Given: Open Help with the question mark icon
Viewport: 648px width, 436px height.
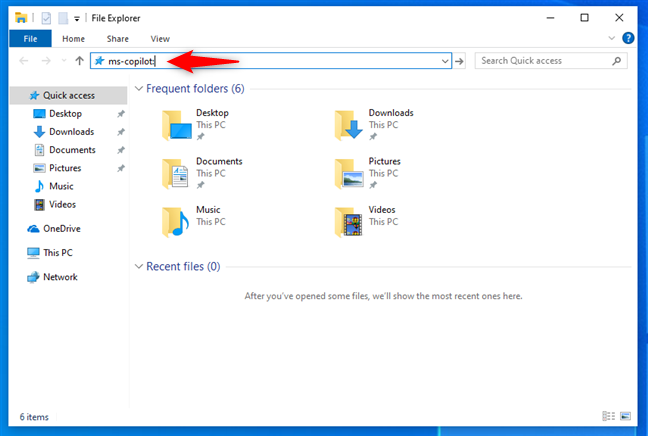Looking at the screenshot, I should 628,38.
